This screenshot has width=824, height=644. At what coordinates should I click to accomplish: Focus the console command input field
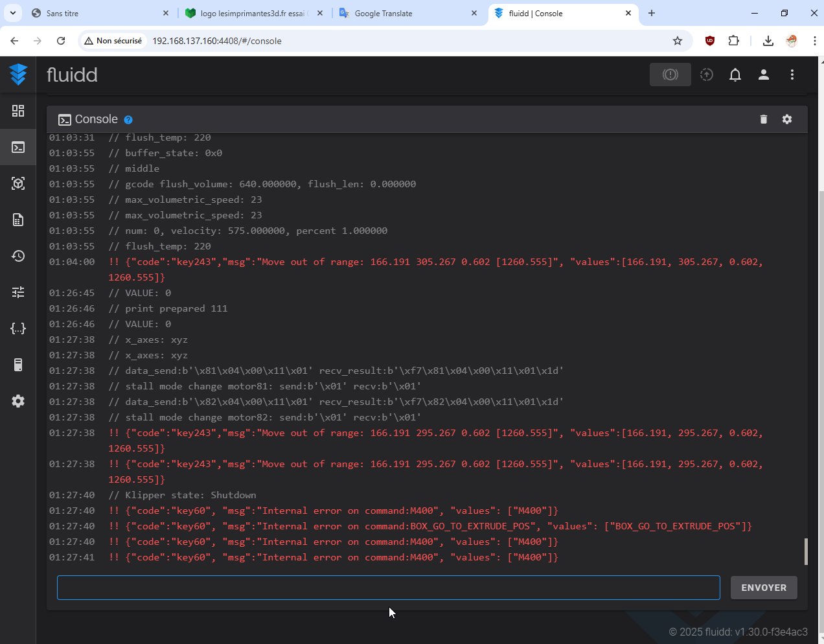pos(388,588)
